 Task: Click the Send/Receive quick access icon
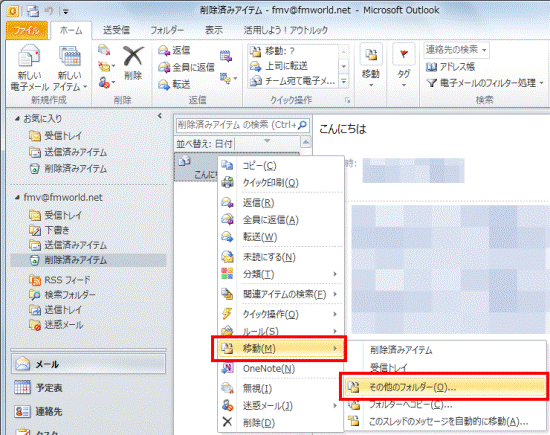point(33,11)
